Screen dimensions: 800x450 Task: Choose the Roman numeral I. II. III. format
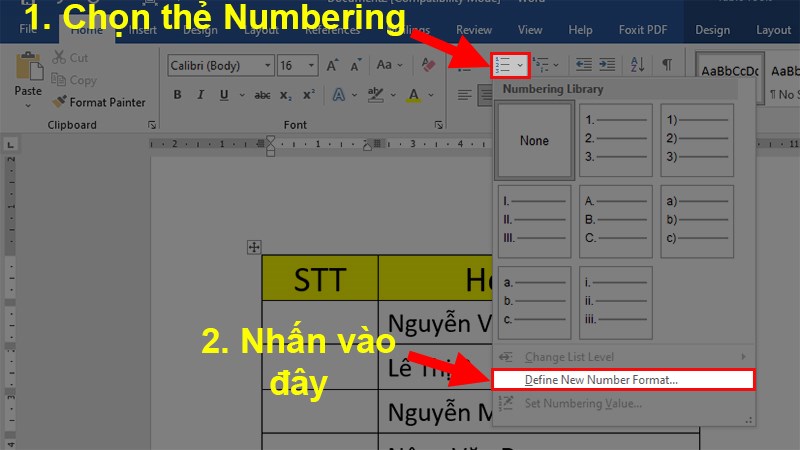[x=535, y=220]
